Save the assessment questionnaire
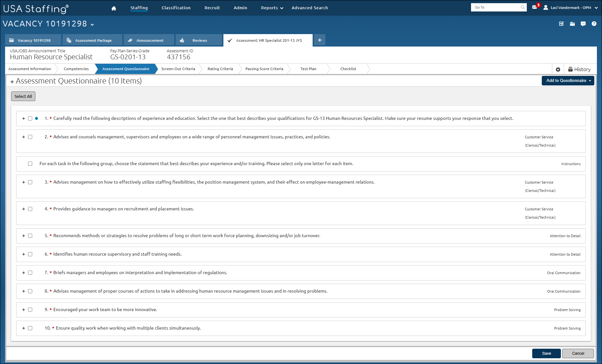 546,353
